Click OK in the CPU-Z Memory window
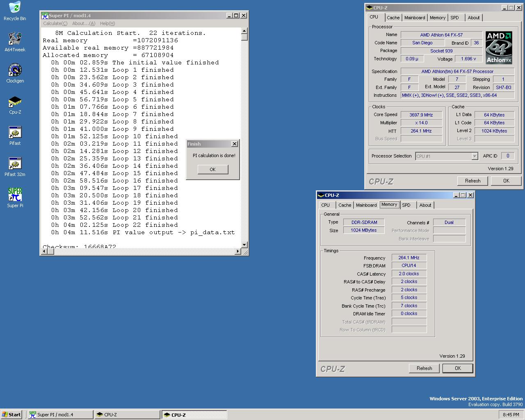This screenshot has height=420, width=525. [x=458, y=368]
